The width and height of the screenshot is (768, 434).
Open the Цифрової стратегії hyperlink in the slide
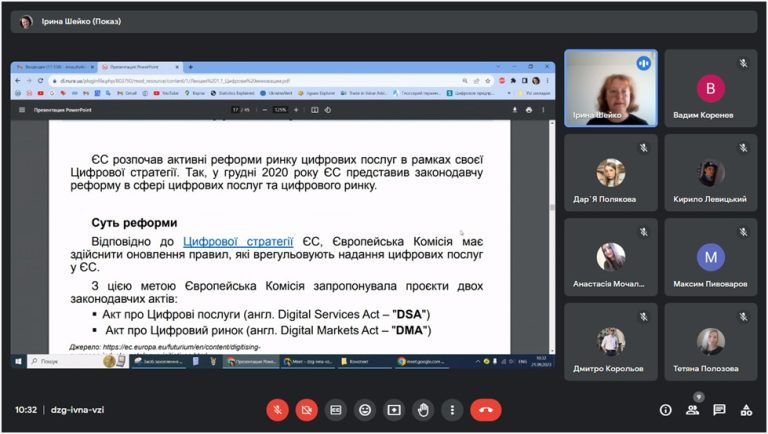[x=238, y=241]
